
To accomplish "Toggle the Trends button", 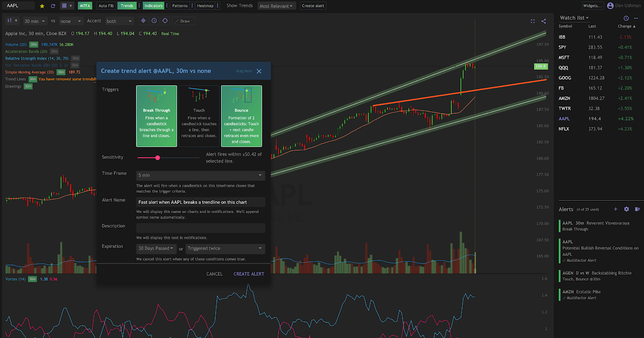I will click(127, 6).
